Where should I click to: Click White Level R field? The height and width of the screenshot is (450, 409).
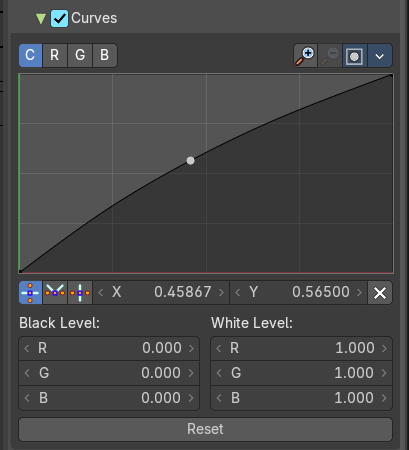click(301, 348)
